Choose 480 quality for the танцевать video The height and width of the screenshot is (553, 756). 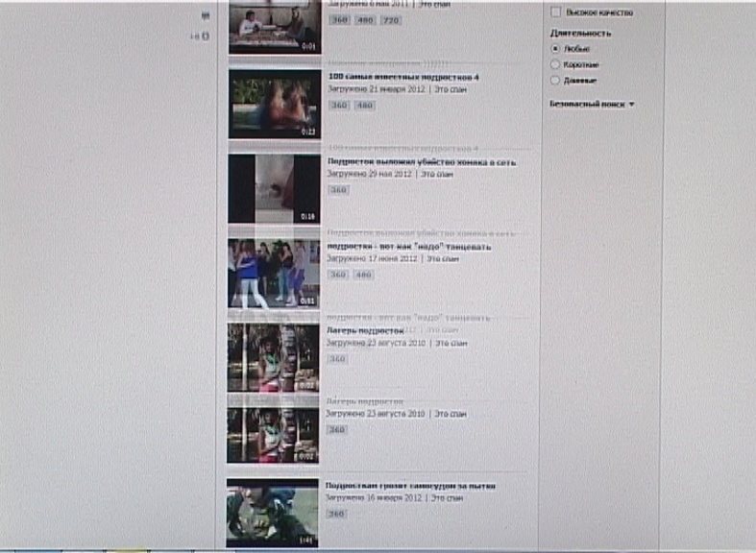363,275
